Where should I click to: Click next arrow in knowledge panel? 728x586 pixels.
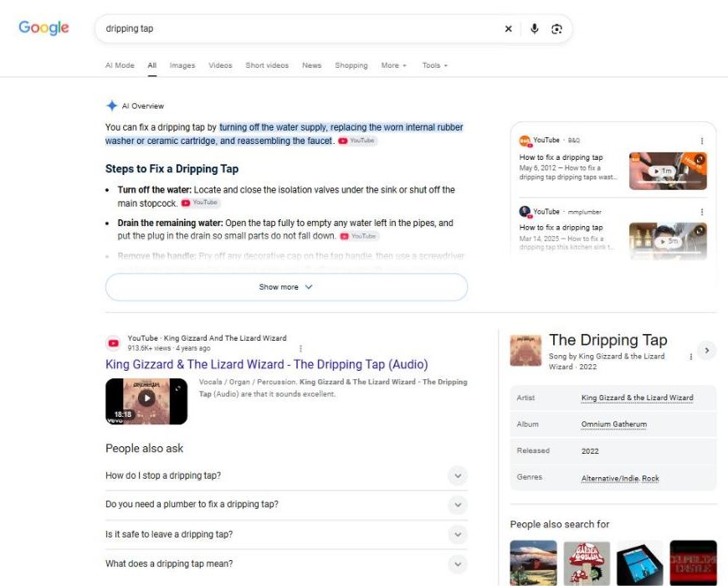(x=706, y=351)
